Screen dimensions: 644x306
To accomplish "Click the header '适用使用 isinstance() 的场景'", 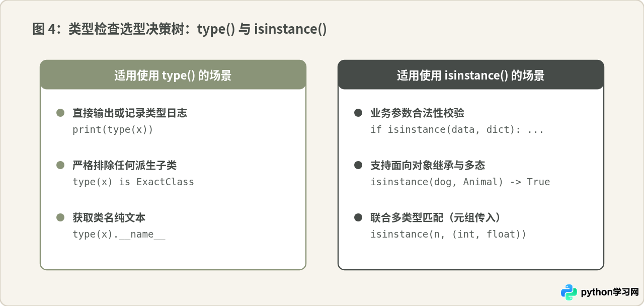I will click(471, 75).
